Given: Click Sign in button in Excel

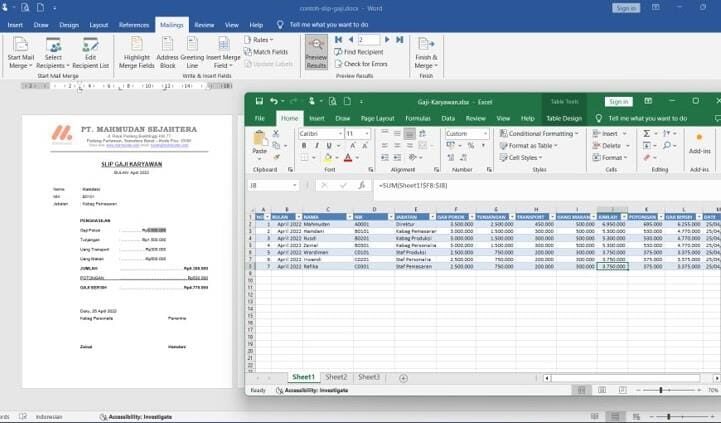Looking at the screenshot, I should pyautogui.click(x=618, y=101).
